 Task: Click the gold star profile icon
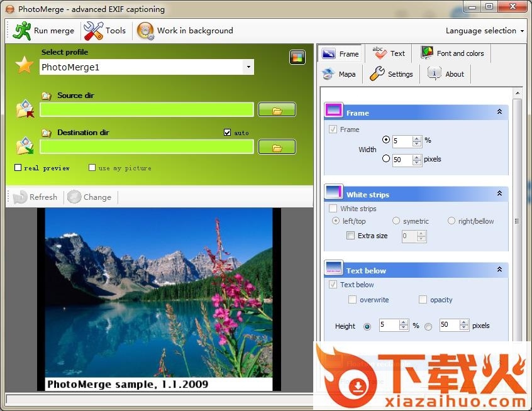[x=25, y=65]
